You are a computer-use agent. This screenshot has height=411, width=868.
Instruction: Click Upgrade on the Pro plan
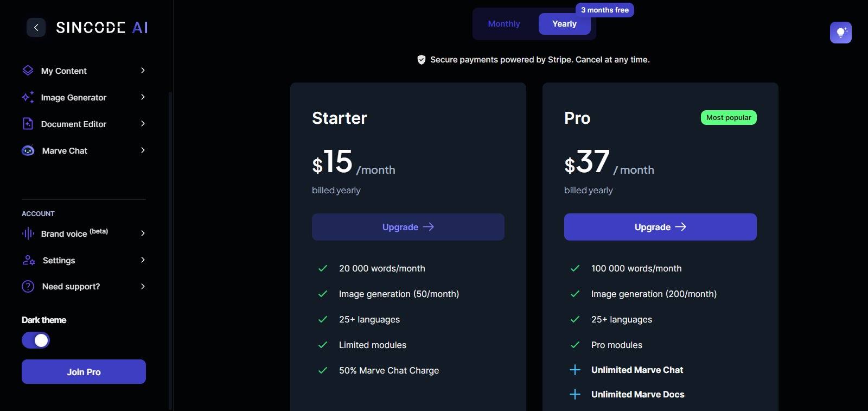[660, 227]
